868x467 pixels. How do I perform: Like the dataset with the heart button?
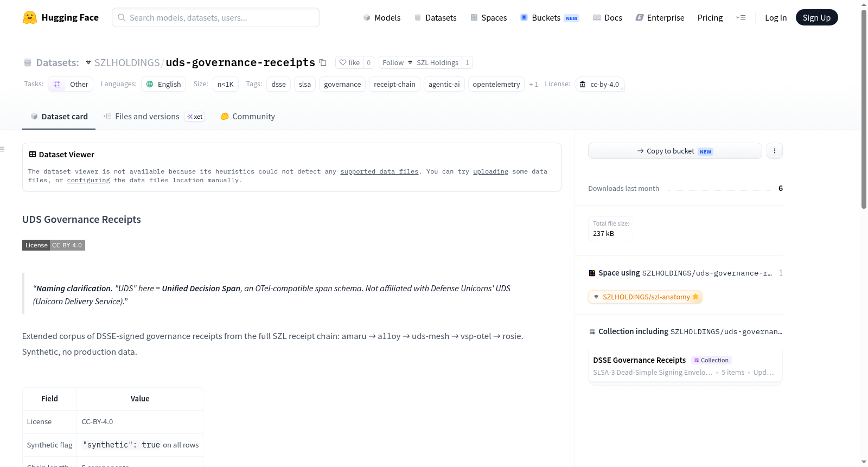coord(349,62)
